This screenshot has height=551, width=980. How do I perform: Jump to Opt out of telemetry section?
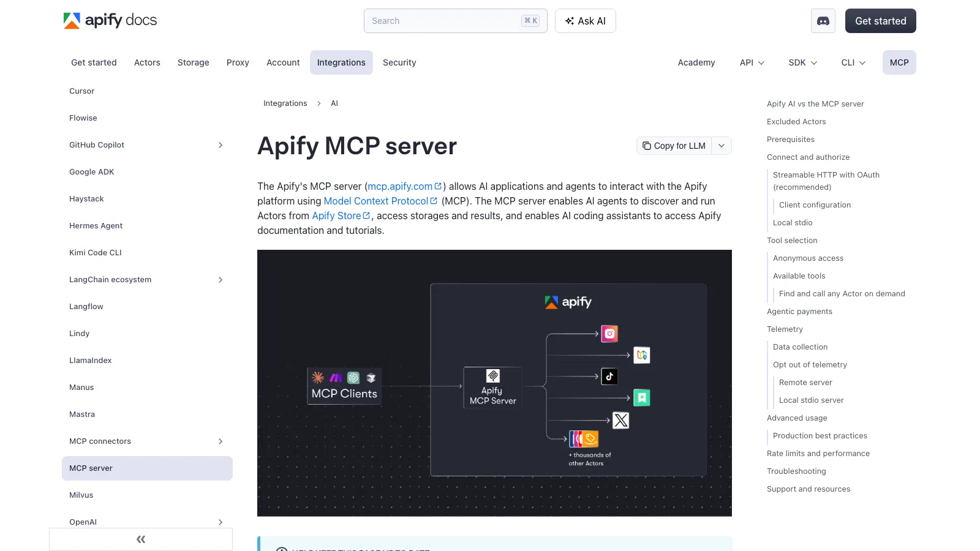[x=810, y=365]
